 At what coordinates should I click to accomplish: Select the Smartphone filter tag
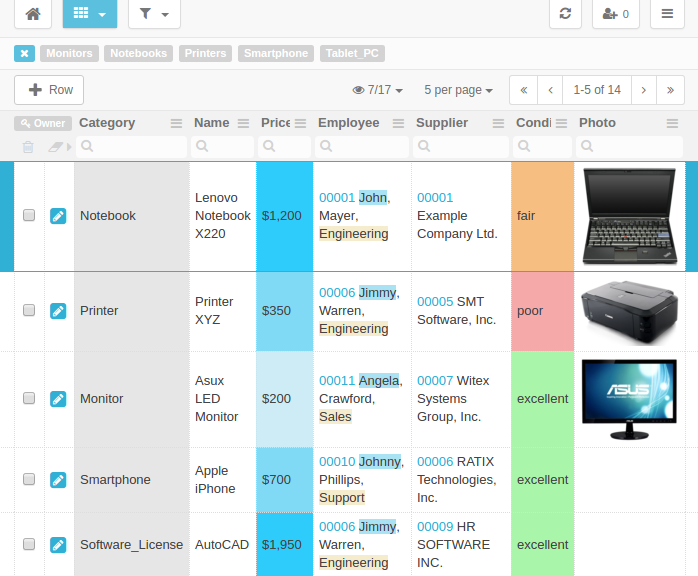pyautogui.click(x=276, y=53)
